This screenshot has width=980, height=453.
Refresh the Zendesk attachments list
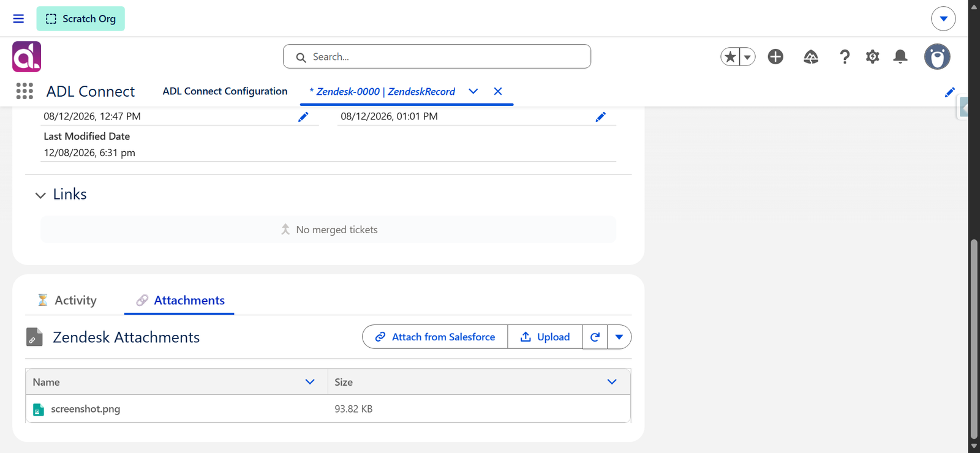coord(595,337)
